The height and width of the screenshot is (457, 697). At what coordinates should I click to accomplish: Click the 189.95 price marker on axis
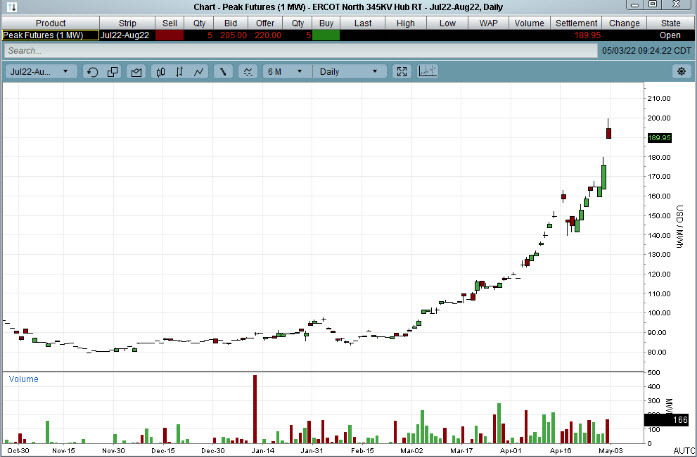(x=658, y=137)
